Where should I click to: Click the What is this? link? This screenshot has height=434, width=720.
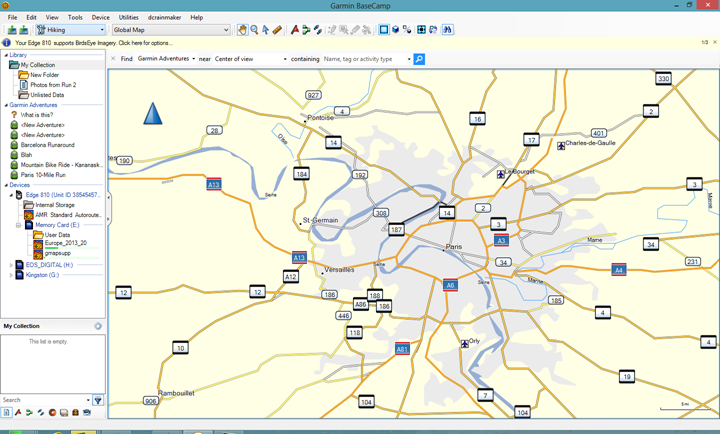tap(37, 115)
